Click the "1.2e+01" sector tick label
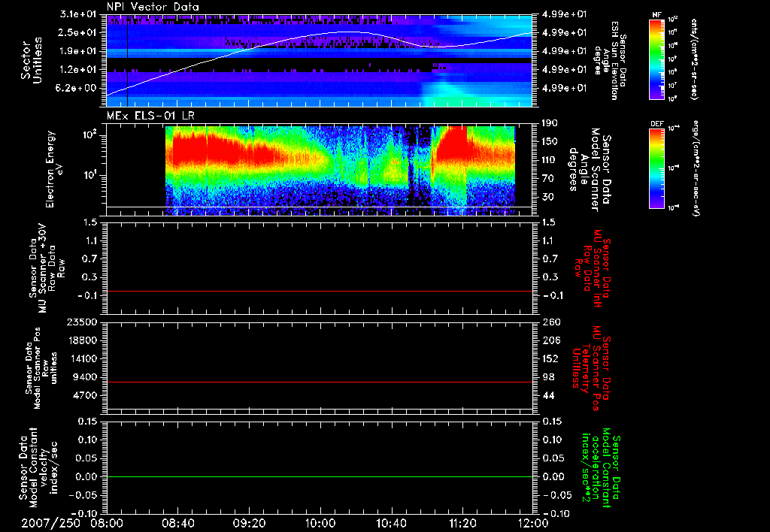This screenshot has width=770, height=532. pos(78,70)
